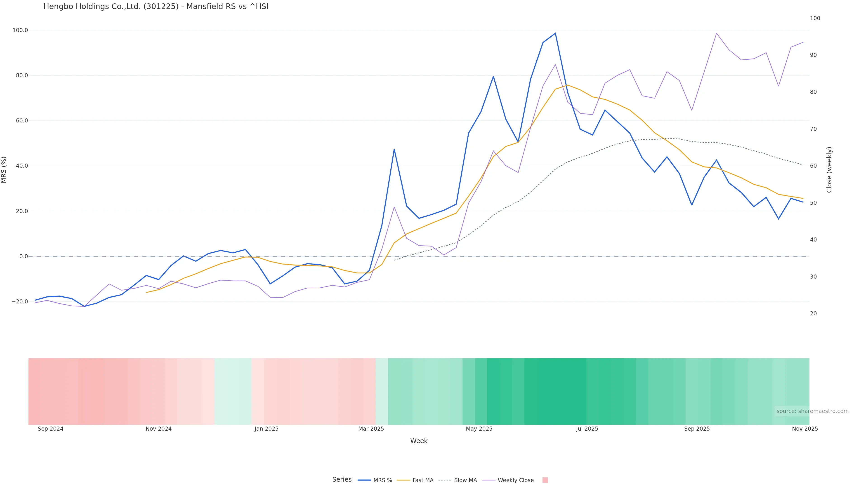Click the Series legend title
The image size is (868, 488).
point(342,480)
